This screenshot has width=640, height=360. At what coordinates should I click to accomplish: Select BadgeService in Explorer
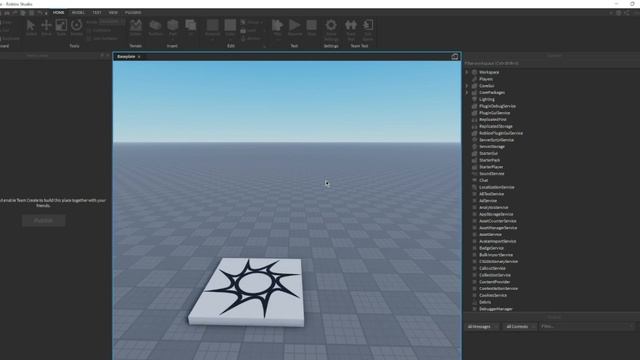[x=491, y=248]
